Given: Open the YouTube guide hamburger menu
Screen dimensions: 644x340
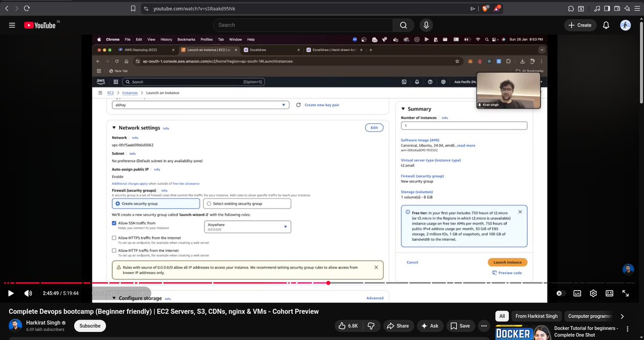Looking at the screenshot, I should pyautogui.click(x=11, y=25).
